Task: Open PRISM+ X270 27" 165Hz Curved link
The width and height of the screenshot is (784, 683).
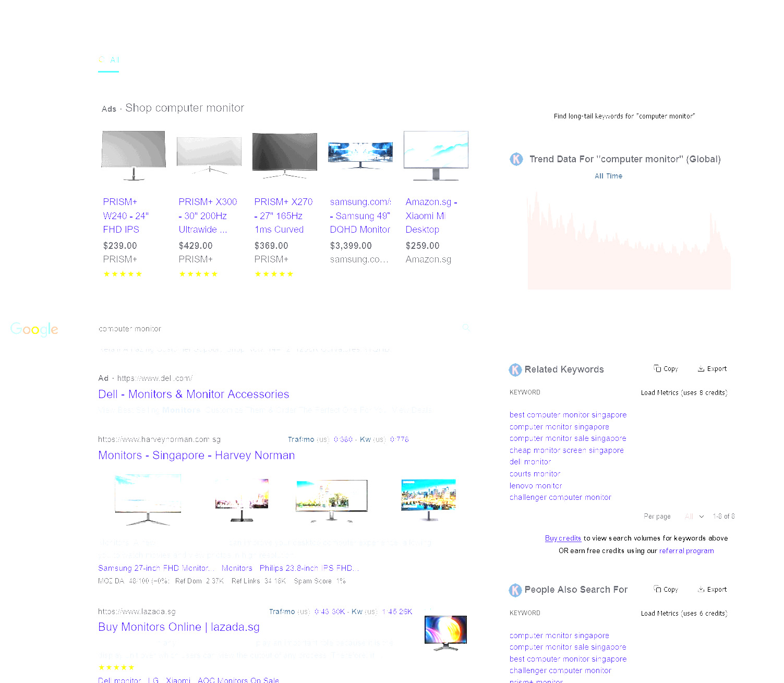Action: click(283, 215)
